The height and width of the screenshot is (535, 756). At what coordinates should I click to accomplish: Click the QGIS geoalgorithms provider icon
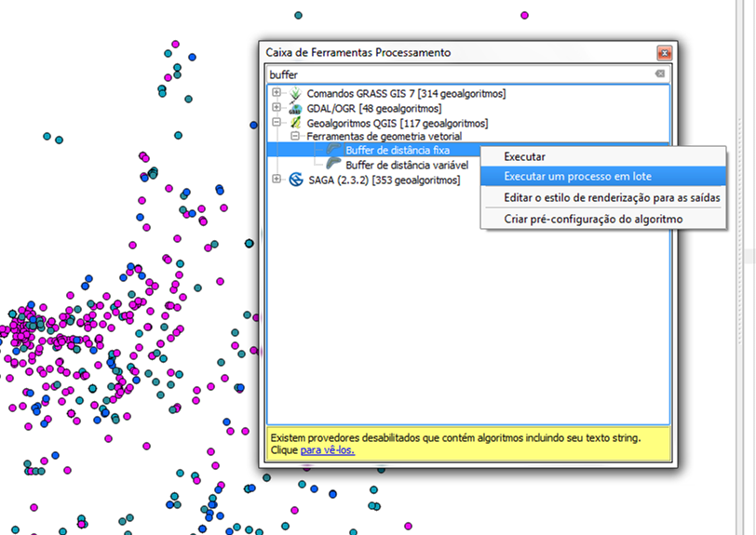click(x=295, y=123)
